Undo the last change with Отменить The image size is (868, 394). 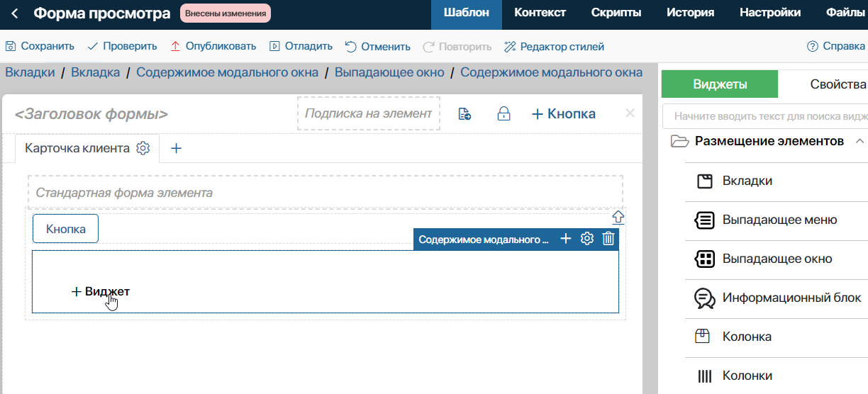coord(377,47)
